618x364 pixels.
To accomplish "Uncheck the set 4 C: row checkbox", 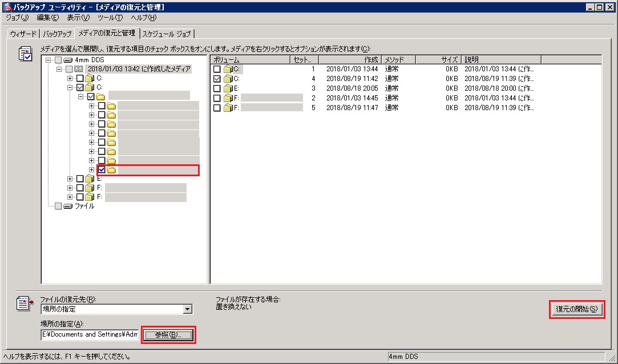I will tap(217, 79).
